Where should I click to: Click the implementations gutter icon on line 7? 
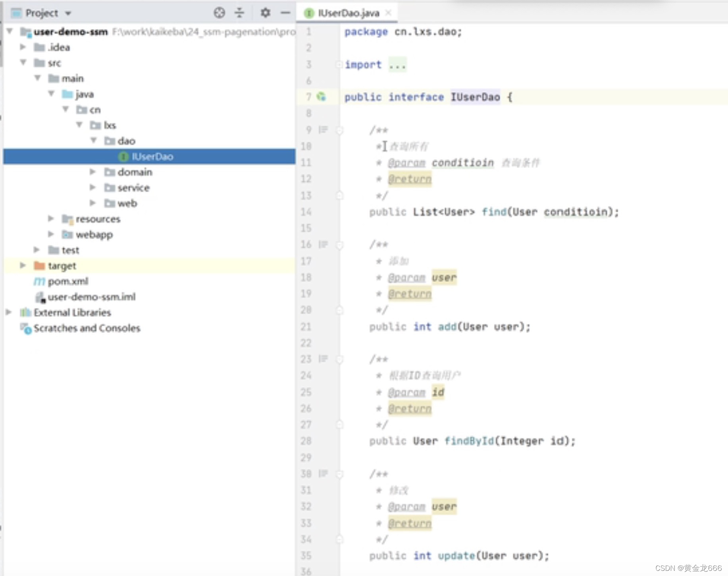click(x=322, y=97)
